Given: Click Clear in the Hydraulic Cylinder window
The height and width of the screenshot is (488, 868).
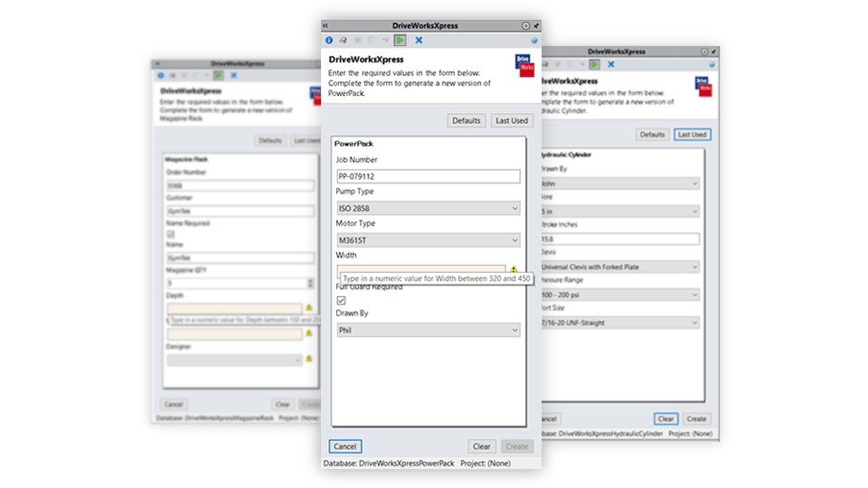Looking at the screenshot, I should [666, 418].
